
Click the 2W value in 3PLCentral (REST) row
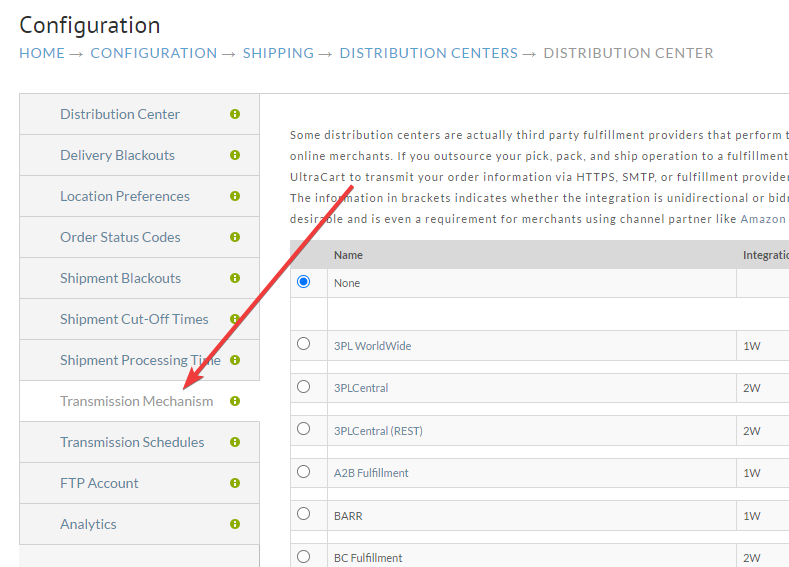pyautogui.click(x=752, y=431)
